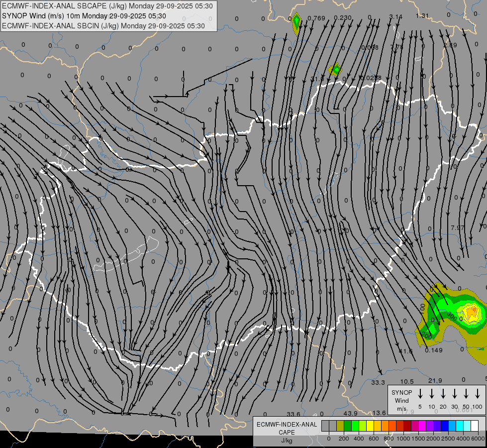Click the green CAPE patch beside 0.769
The width and height of the screenshot is (487, 448).
(297, 21)
